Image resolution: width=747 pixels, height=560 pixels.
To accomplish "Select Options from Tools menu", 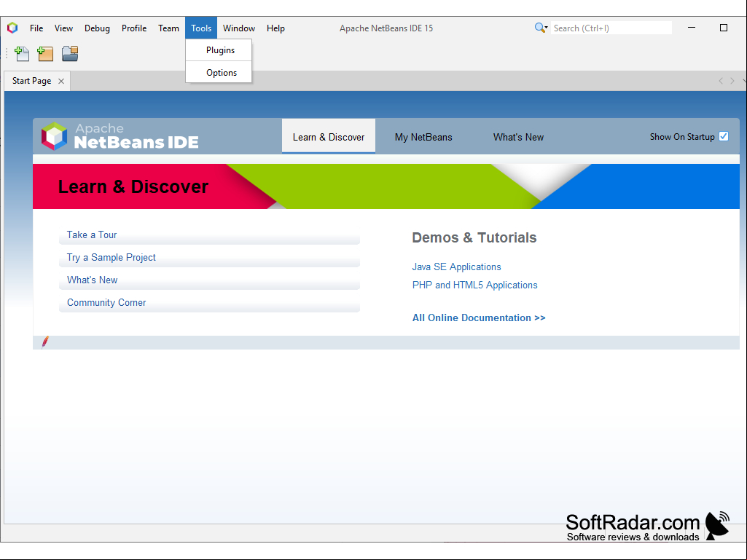I will click(219, 72).
